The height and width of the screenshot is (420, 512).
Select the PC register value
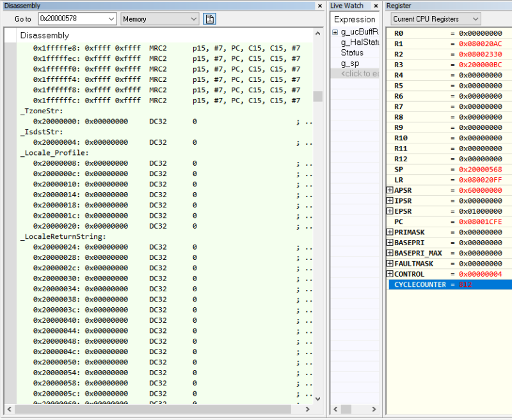[480, 222]
